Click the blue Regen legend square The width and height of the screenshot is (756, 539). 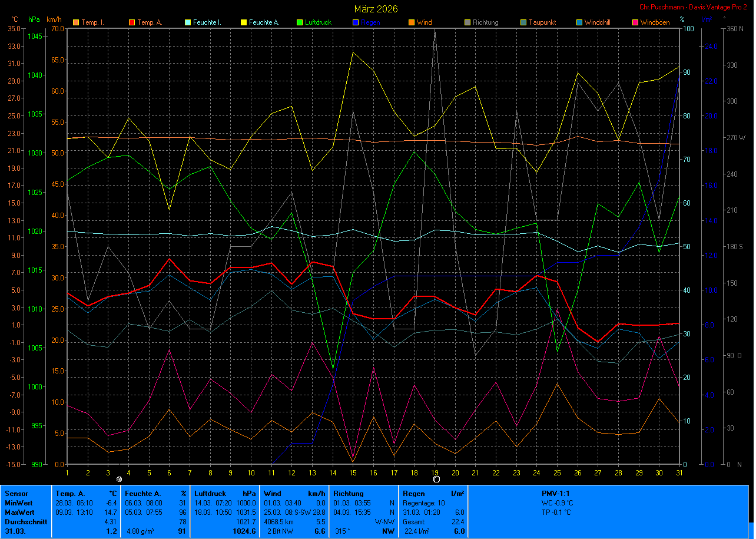[355, 23]
